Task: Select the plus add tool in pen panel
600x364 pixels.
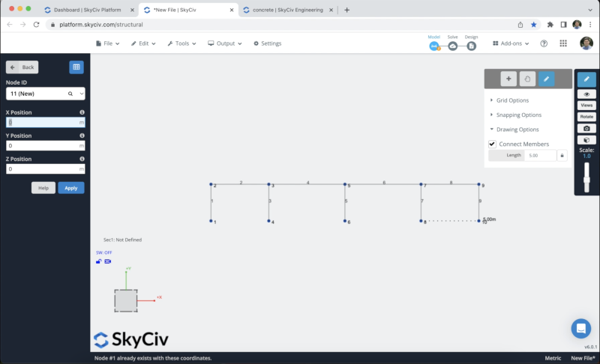Action: 508,79
